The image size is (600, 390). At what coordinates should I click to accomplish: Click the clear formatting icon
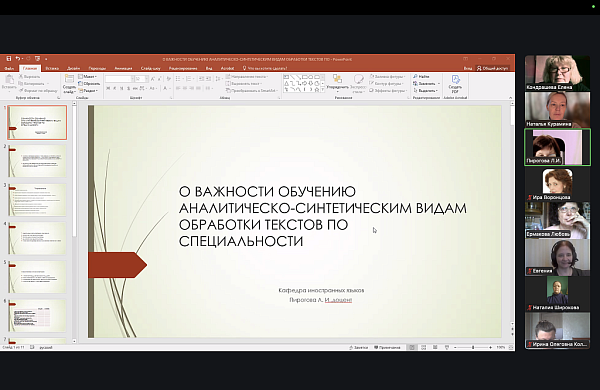point(169,78)
